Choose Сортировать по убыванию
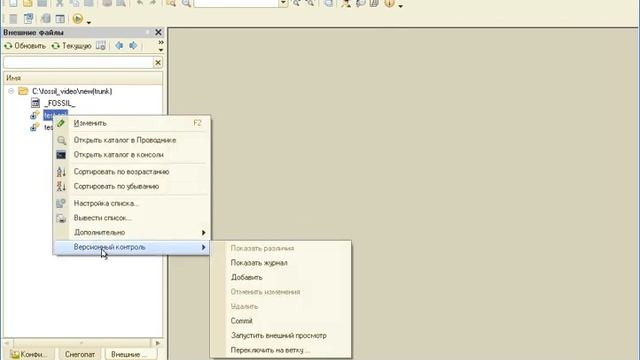 [x=132, y=187]
